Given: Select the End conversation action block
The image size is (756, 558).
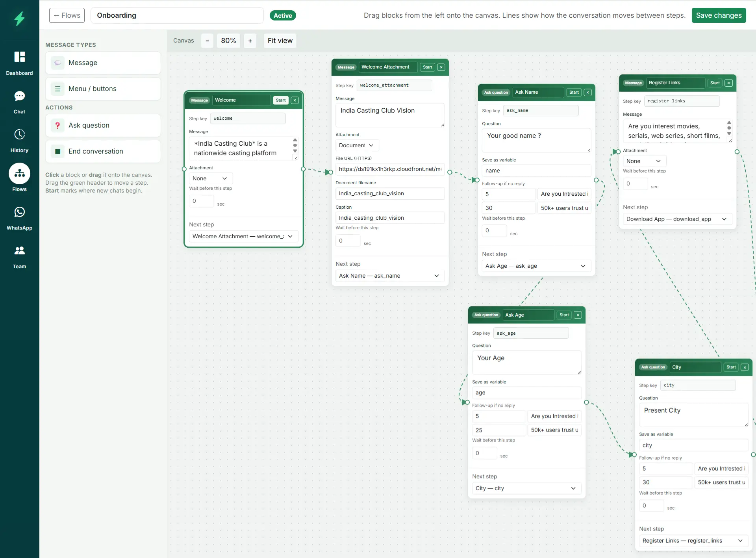Looking at the screenshot, I should click(103, 151).
